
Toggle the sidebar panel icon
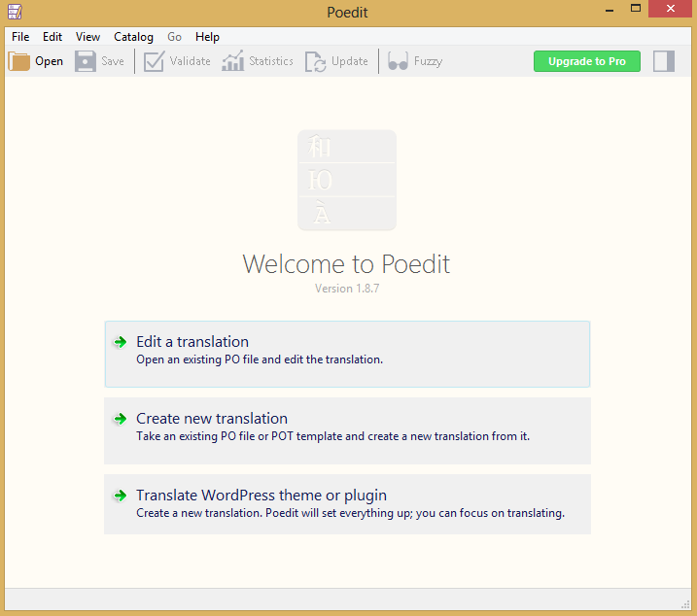click(664, 61)
